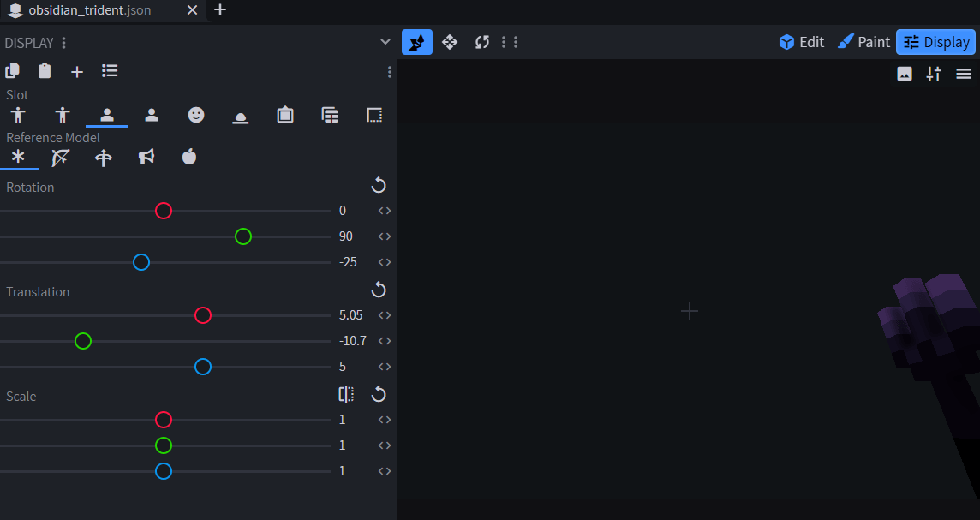
Task: Activate the highlighted blue toolbar tool
Action: pos(417,42)
